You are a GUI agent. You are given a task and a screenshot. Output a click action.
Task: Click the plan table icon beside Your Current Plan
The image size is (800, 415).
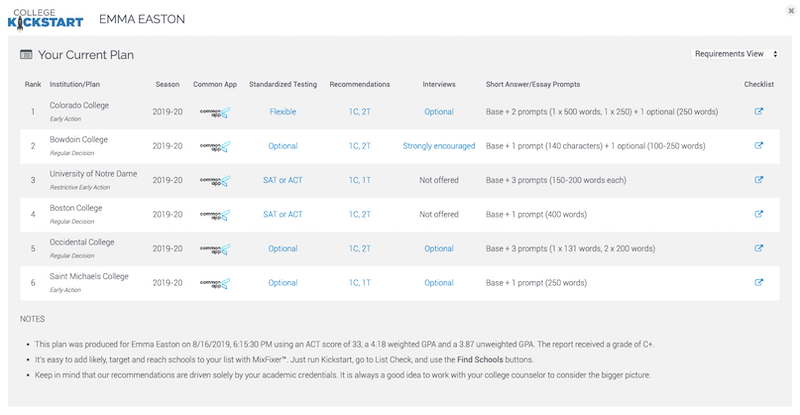click(x=26, y=55)
